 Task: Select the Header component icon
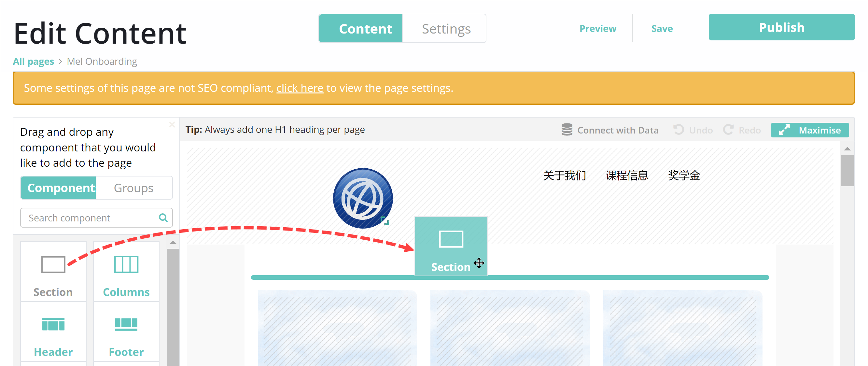pos(53,324)
